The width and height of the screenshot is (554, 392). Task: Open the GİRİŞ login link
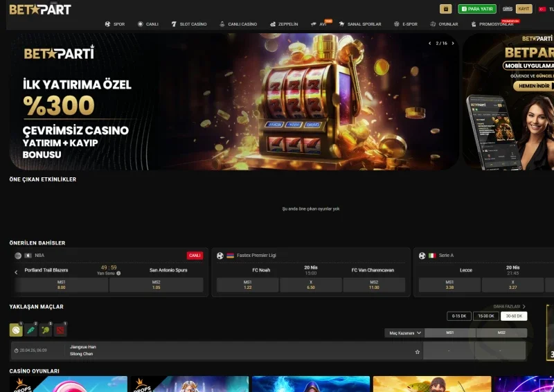click(508, 9)
